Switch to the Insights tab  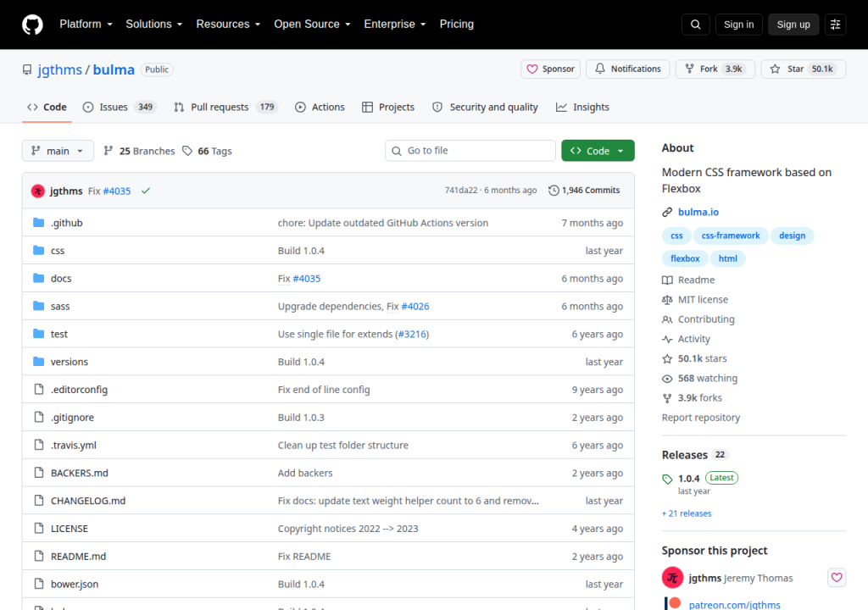(583, 107)
